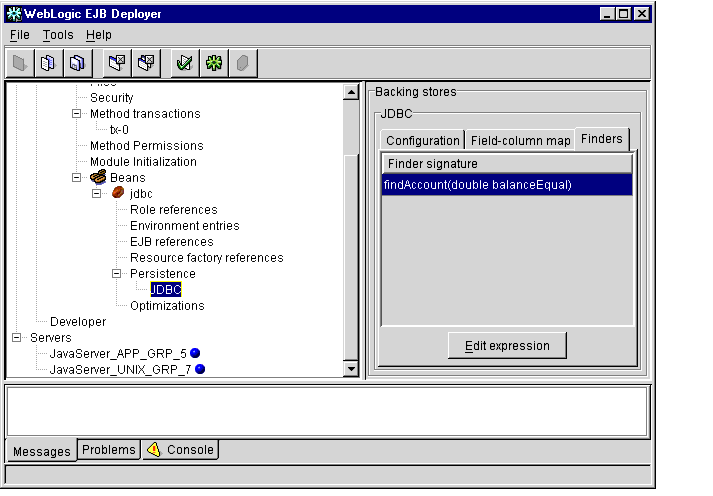
Task: Minimize the WebLogic EJB Deployer window
Action: [607, 14]
